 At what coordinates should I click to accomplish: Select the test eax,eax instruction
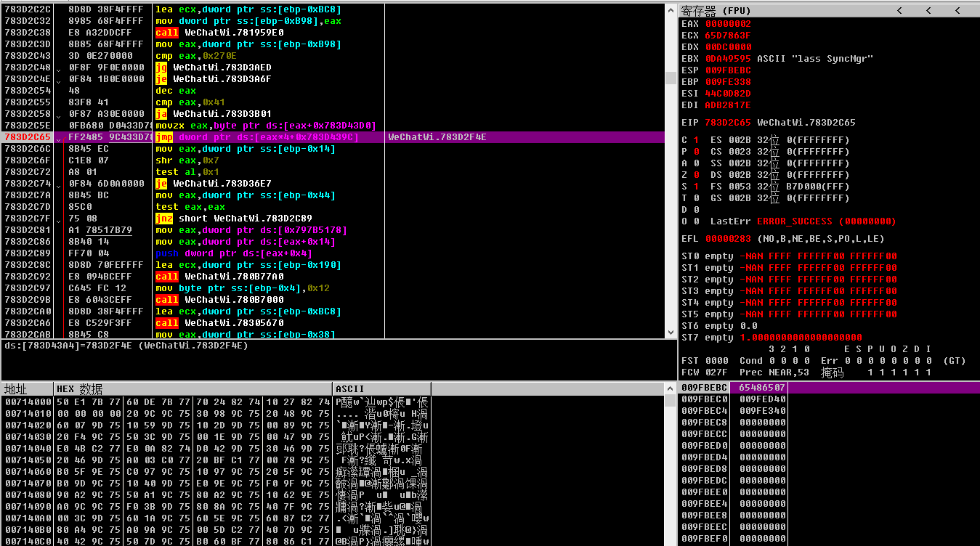click(x=190, y=207)
